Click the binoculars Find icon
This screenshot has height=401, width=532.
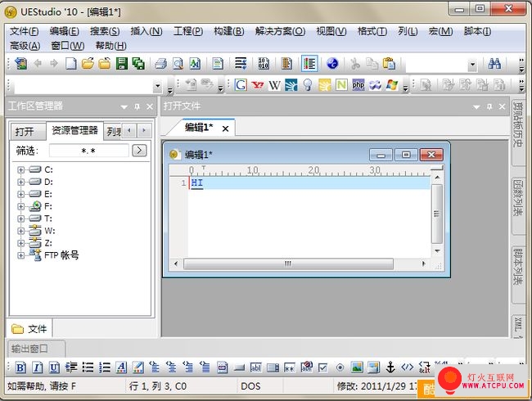coord(494,64)
